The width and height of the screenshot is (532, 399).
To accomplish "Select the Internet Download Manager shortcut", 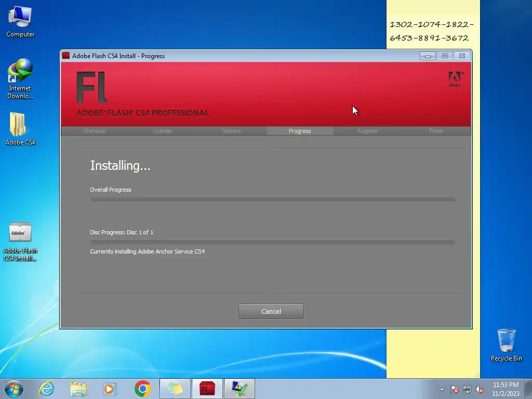I will pyautogui.click(x=20, y=79).
